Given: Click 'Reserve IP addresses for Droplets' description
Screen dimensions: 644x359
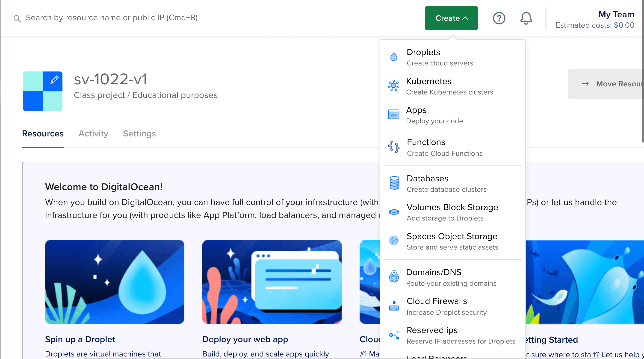Looking at the screenshot, I should [x=461, y=341].
